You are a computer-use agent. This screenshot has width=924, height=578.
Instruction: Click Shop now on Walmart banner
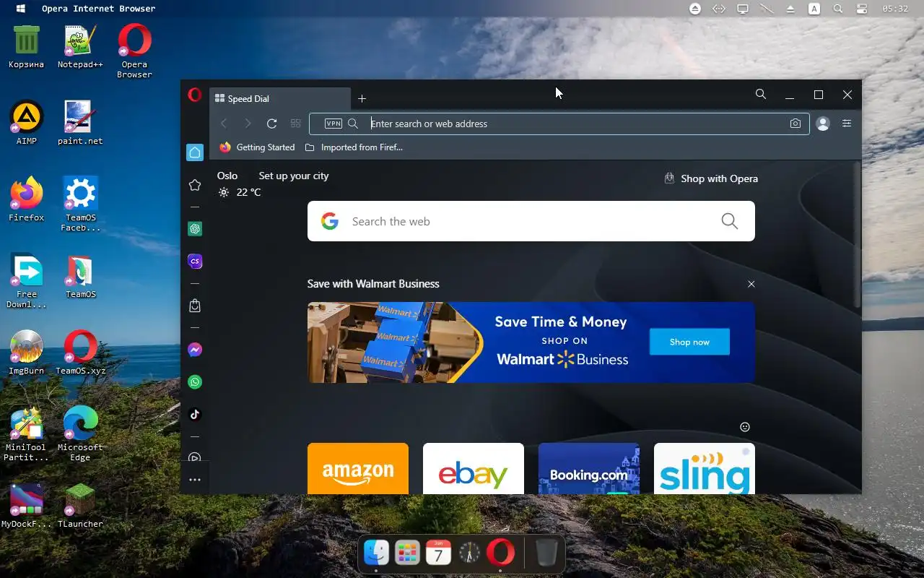click(x=689, y=342)
